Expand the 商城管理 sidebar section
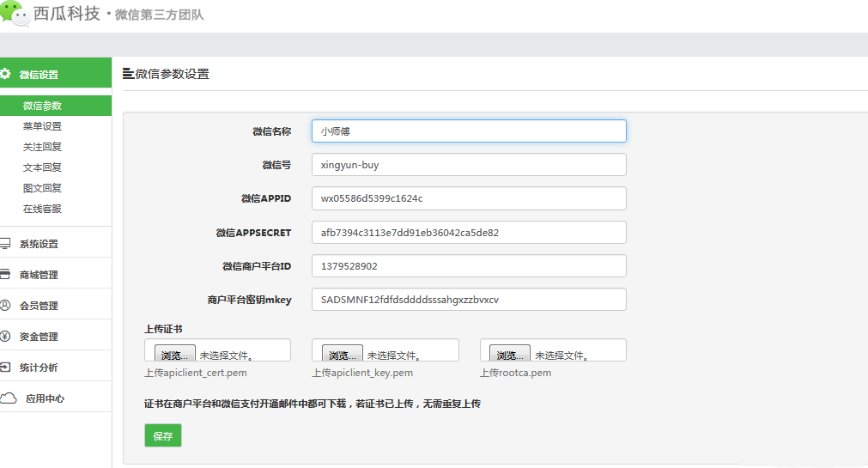868x468 pixels. pyautogui.click(x=39, y=275)
